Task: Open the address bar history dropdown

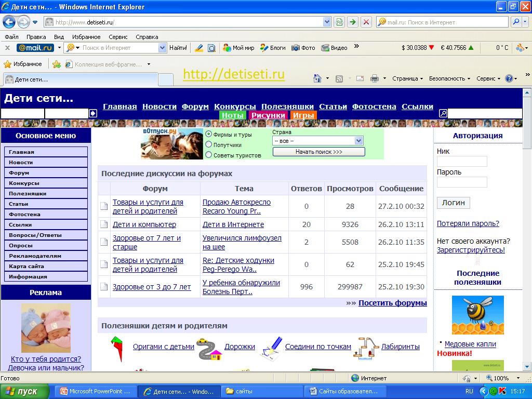Action: (327, 22)
